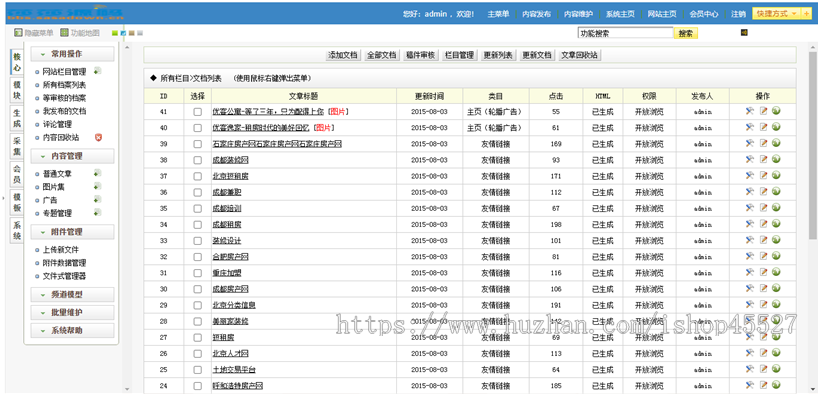Tick the checkbox for article ID 40
This screenshot has width=820, height=396.
(197, 128)
